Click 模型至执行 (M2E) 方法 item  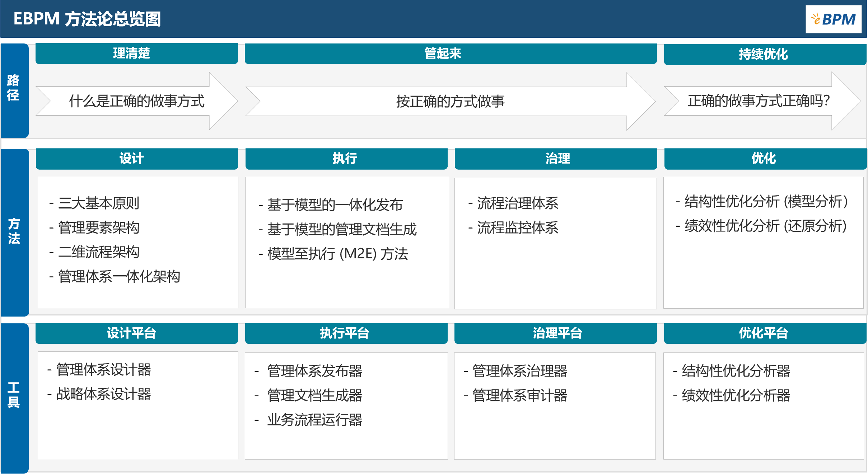click(x=337, y=254)
